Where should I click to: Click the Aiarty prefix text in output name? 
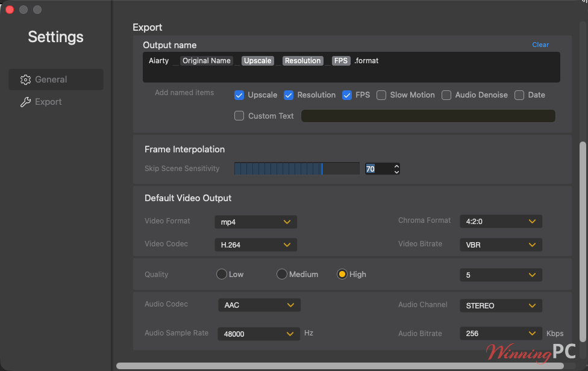(158, 61)
